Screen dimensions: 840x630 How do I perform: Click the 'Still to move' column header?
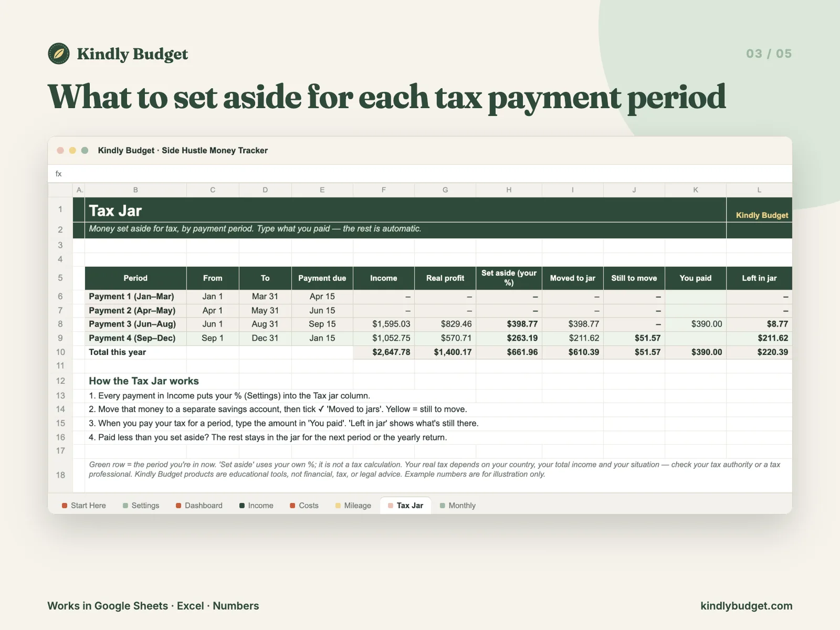coord(634,278)
